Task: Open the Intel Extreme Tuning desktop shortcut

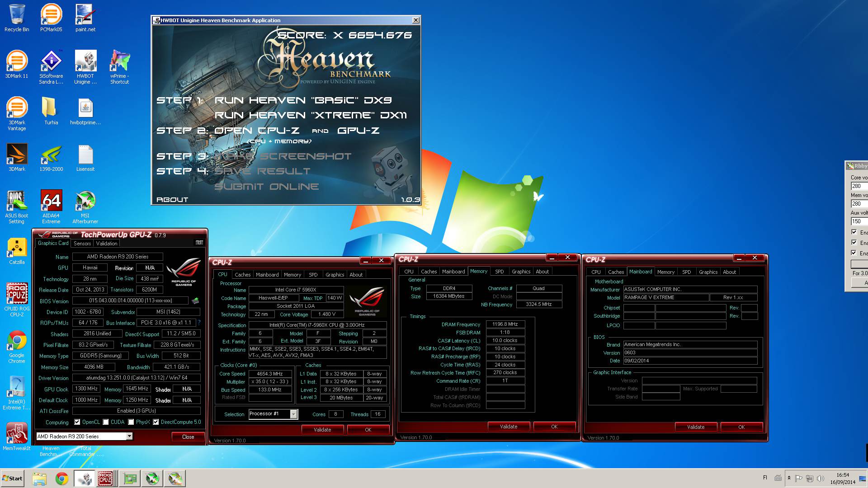Action: [17, 393]
